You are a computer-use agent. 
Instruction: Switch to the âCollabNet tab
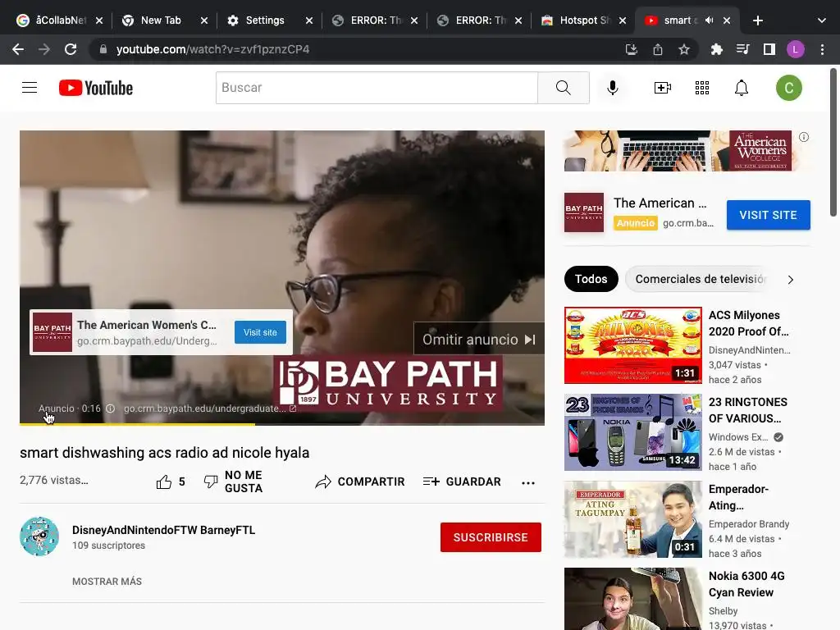tap(59, 21)
